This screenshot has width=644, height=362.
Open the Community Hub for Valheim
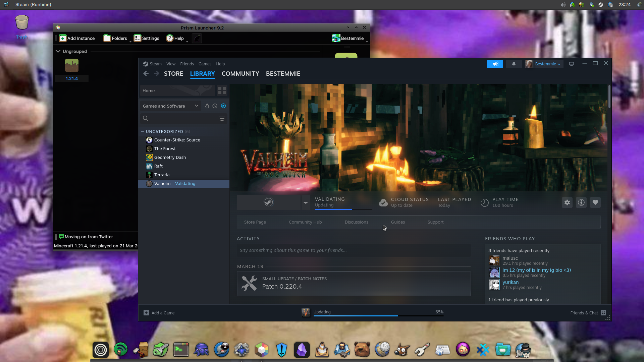coord(305,222)
